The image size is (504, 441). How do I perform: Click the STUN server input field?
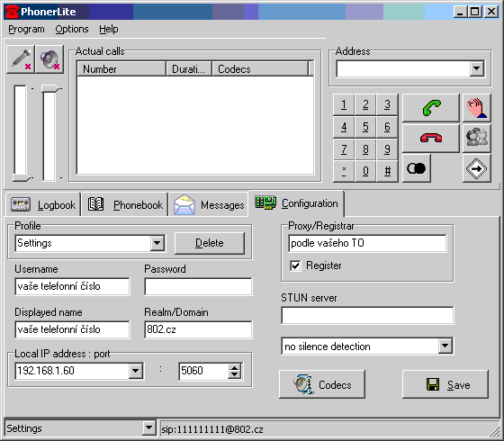pos(367,315)
